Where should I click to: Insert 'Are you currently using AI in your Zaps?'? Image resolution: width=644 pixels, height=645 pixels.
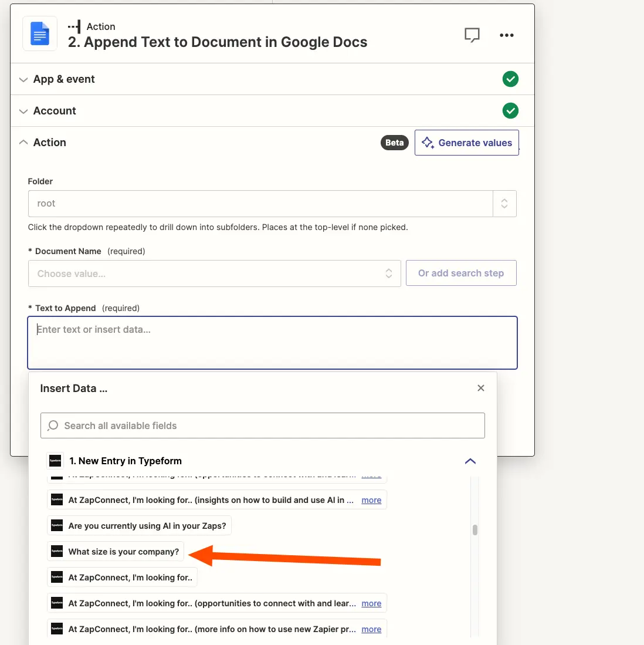point(140,526)
